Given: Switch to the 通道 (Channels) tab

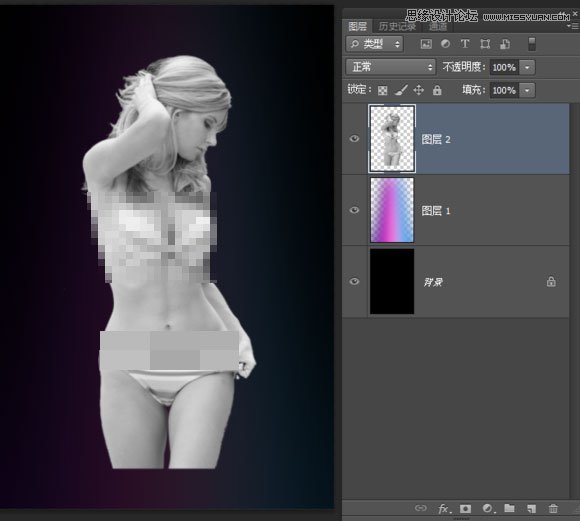Looking at the screenshot, I should [438, 26].
